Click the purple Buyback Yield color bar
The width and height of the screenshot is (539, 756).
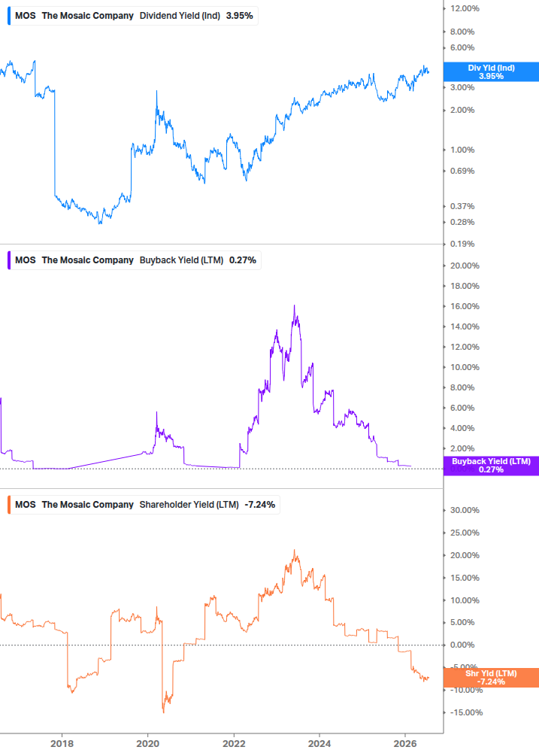point(9,260)
